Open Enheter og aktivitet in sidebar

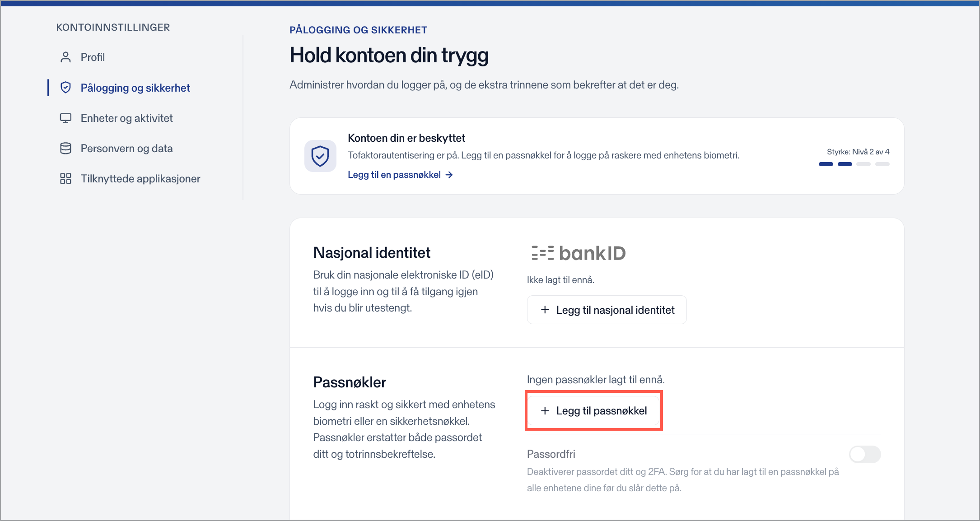(126, 118)
